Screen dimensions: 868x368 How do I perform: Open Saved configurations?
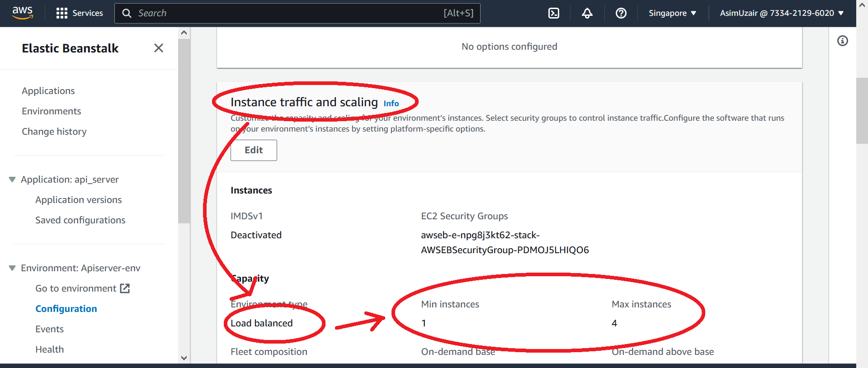click(x=80, y=220)
